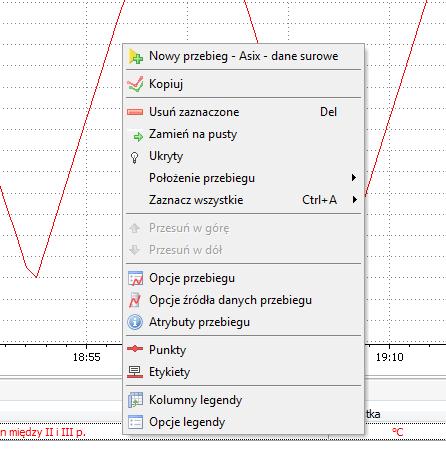Choose Usuń zaznaczone entry
The width and height of the screenshot is (446, 463).
(x=243, y=112)
